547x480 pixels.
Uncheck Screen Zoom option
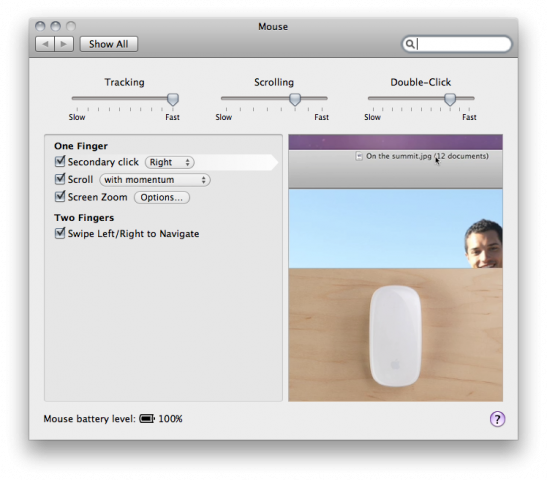point(60,196)
